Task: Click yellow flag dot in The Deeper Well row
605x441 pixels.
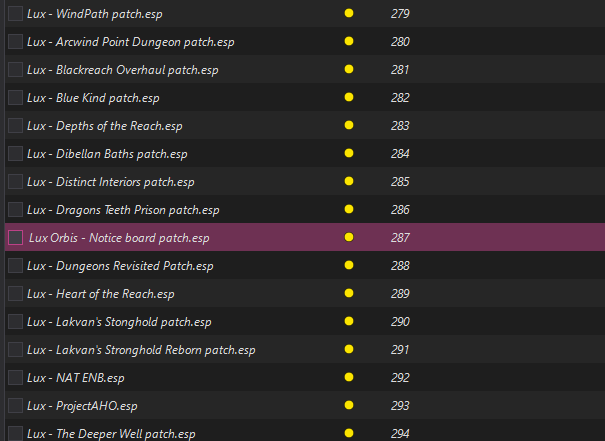Action: (349, 433)
